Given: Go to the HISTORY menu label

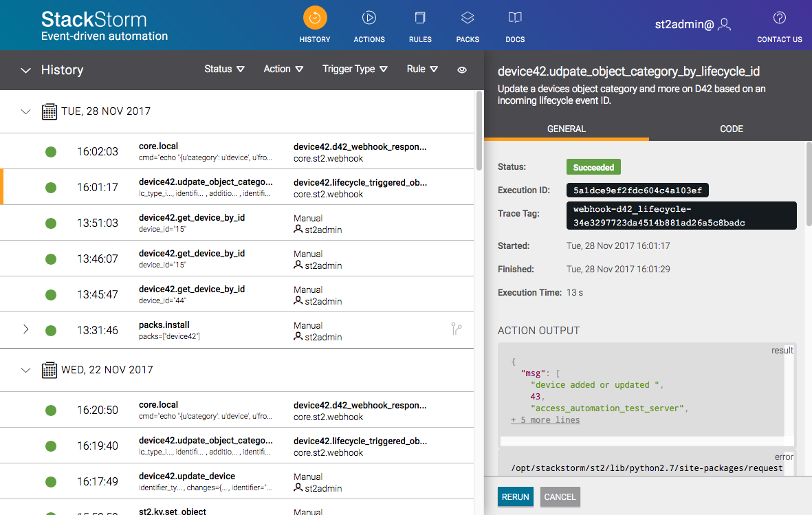Looking at the screenshot, I should point(315,39).
